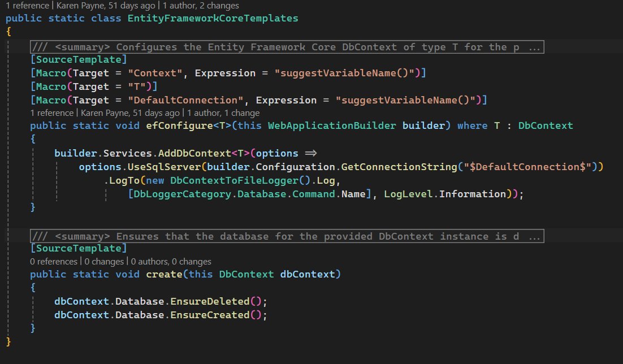
Task: Click '1 author, 1 change' CodeLens link
Action: [x=223, y=113]
